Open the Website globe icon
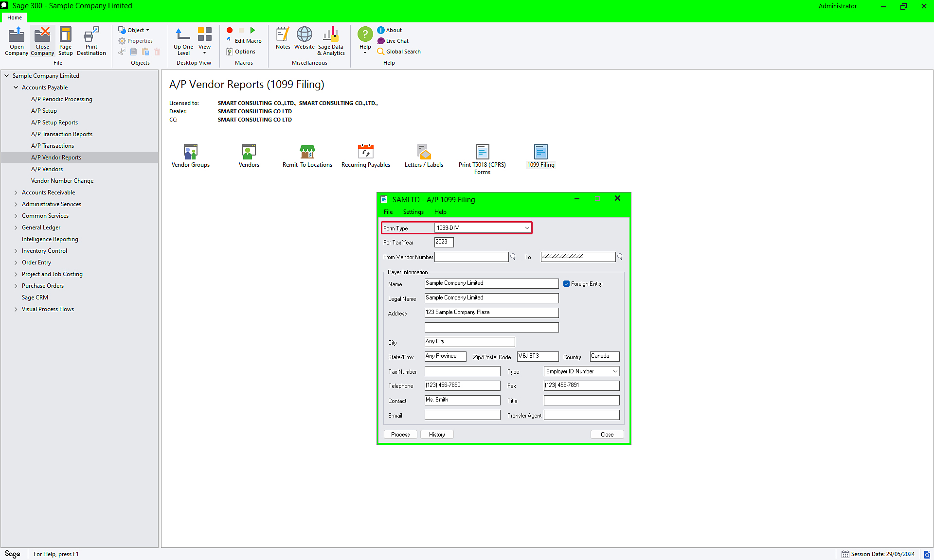Viewport: 934px width, 560px height. pyautogui.click(x=305, y=38)
